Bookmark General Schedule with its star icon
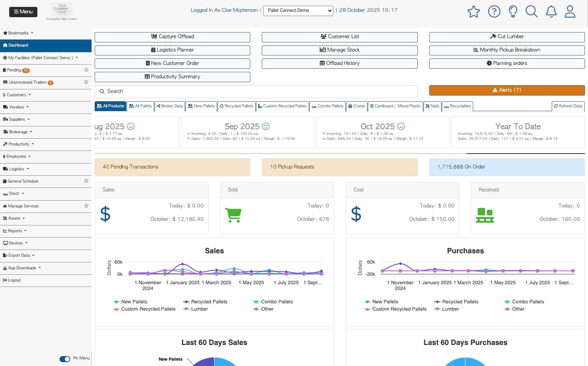This screenshot has width=588, height=366. click(86, 181)
